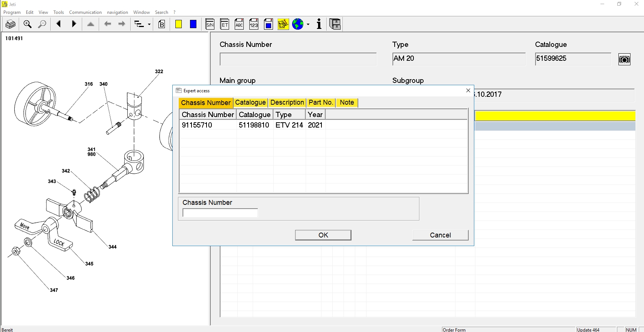Select the yellow square toolbar button
Viewport: 644px width, 332px height.
pyautogui.click(x=179, y=24)
